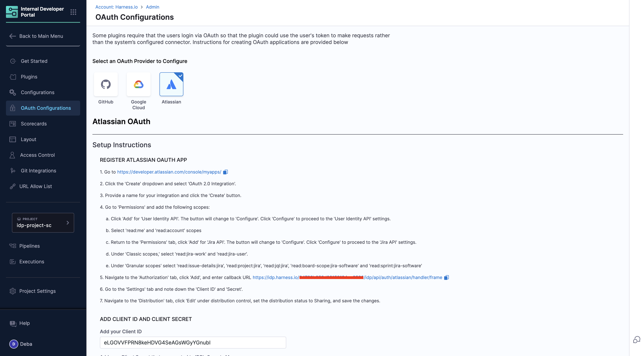Click the Plugins puzzle icon
The height and width of the screenshot is (356, 644).
tap(13, 77)
